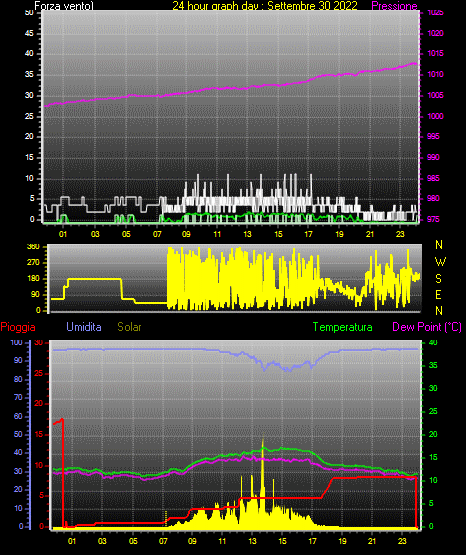Click hour 01 on bottom graph axis
The width and height of the screenshot is (466, 555).
click(71, 541)
